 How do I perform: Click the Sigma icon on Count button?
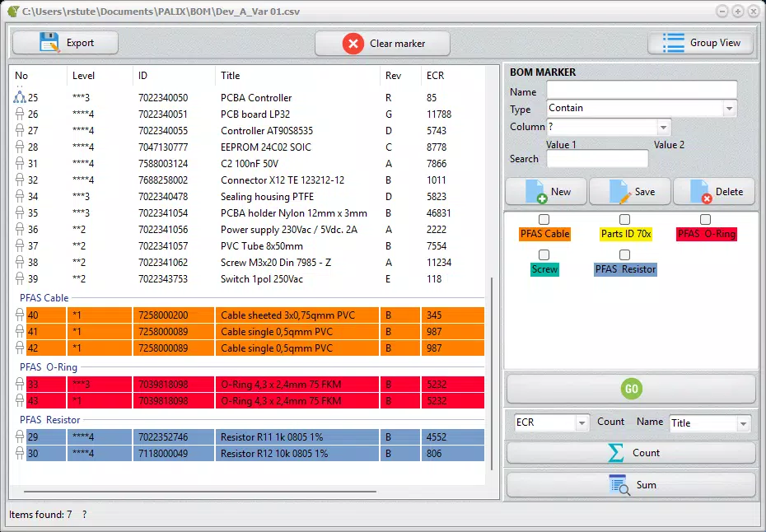[x=616, y=453]
